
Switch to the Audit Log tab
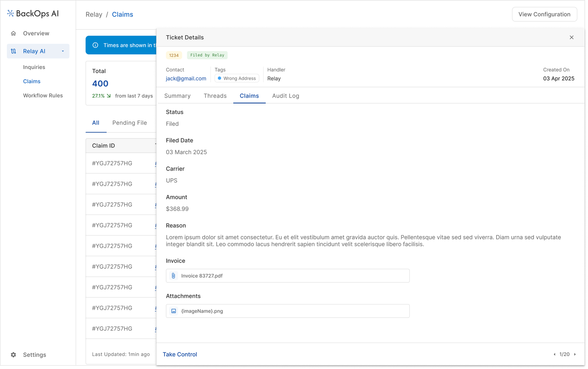tap(286, 96)
